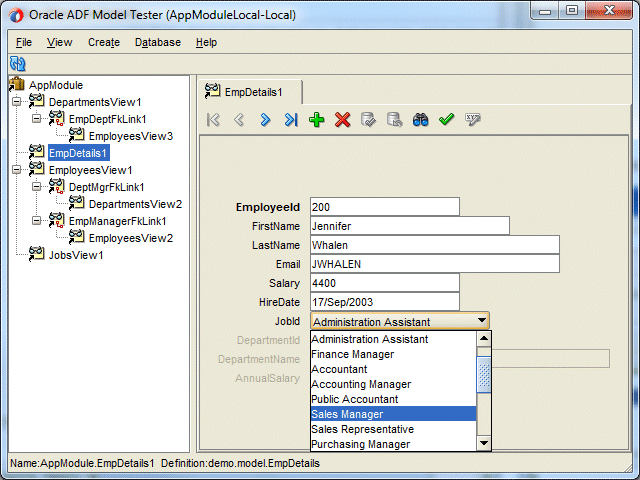Open the File menu
This screenshot has width=640, height=480.
pos(24,42)
